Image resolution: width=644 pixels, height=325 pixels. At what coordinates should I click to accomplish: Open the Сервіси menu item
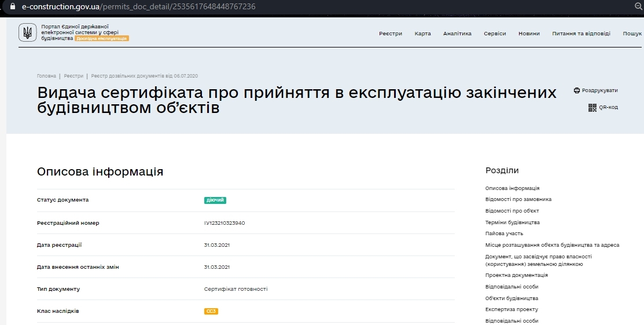[495, 34]
